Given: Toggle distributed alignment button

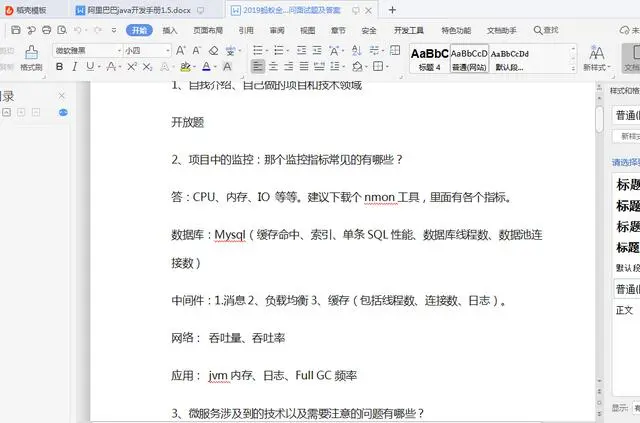Looking at the screenshot, I should 319,66.
